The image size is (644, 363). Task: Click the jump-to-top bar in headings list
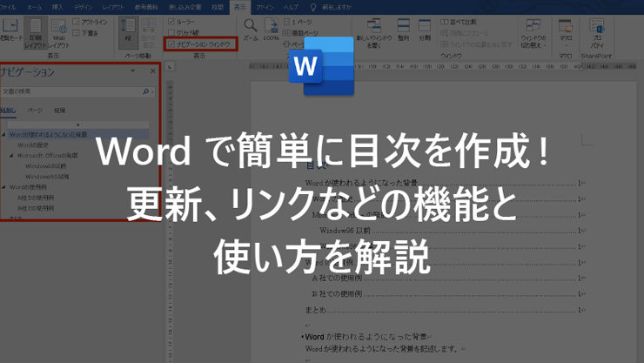click(x=78, y=124)
